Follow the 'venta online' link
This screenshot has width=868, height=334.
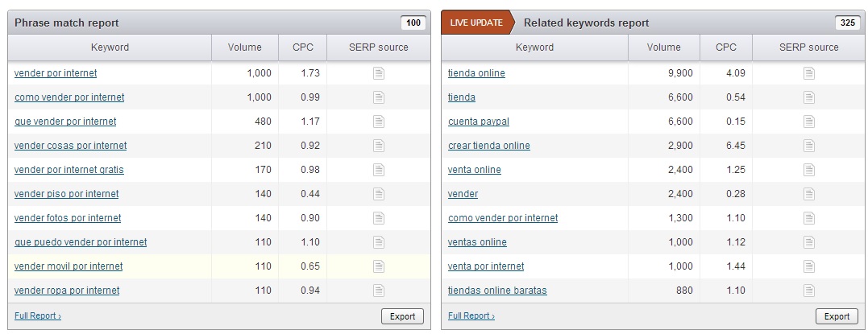point(475,169)
